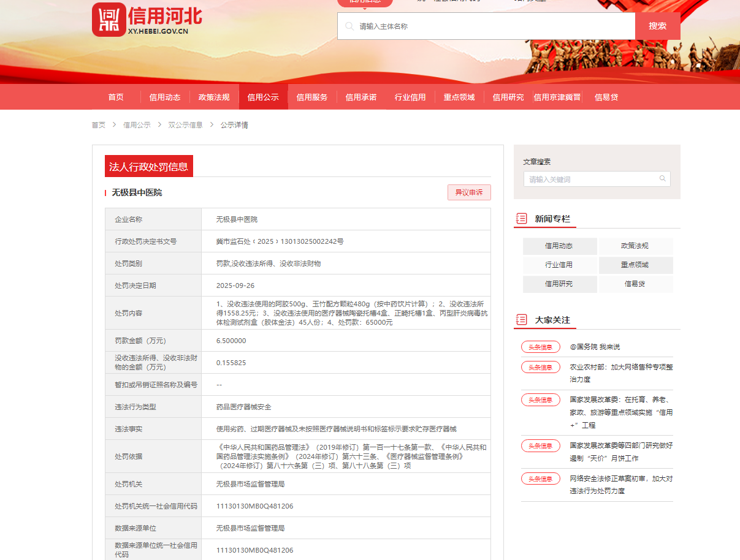
Task: Select 重点领域 in the 新闻专栏 grid
Action: (635, 265)
